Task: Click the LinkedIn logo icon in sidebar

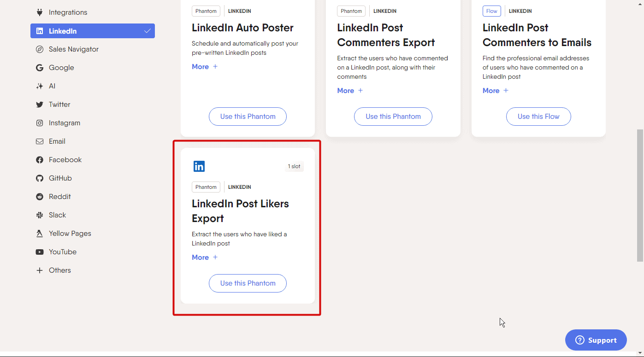Action: coord(40,31)
